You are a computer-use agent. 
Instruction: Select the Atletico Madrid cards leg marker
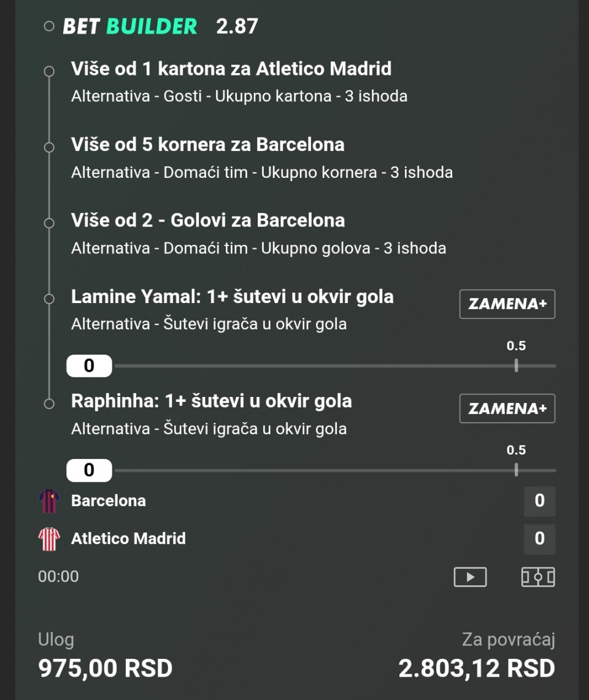pos(50,71)
